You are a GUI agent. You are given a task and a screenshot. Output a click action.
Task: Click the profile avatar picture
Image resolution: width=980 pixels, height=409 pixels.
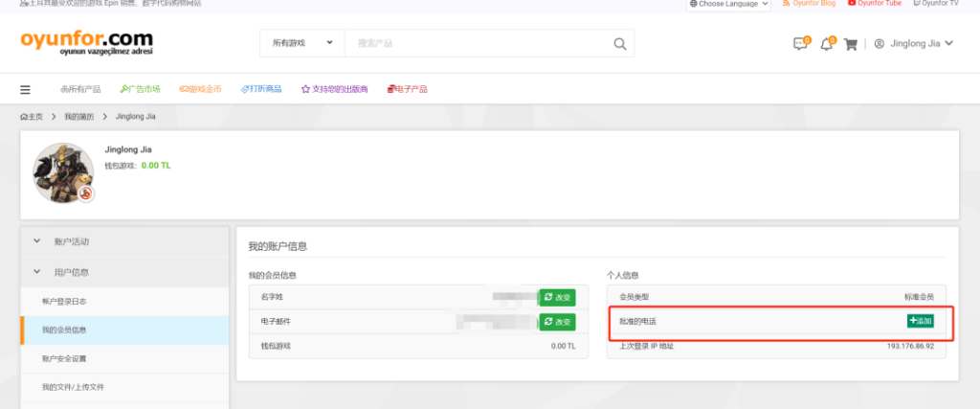pos(63,172)
